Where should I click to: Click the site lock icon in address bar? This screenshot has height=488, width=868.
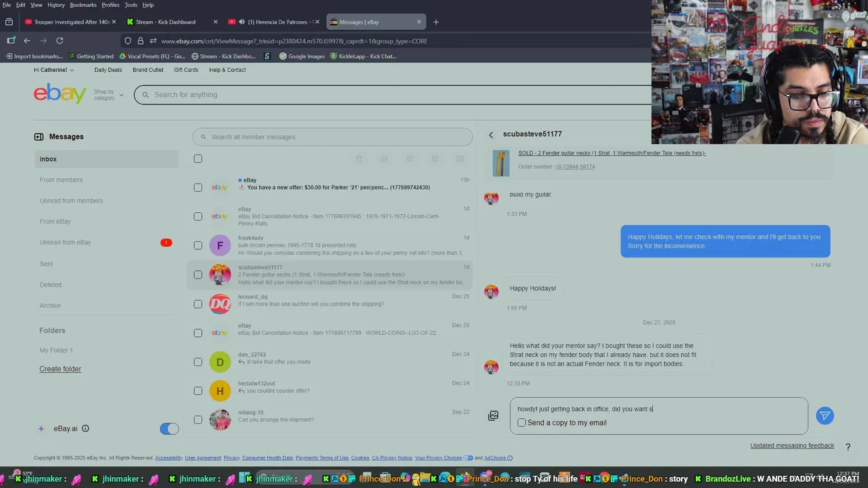[x=140, y=41]
